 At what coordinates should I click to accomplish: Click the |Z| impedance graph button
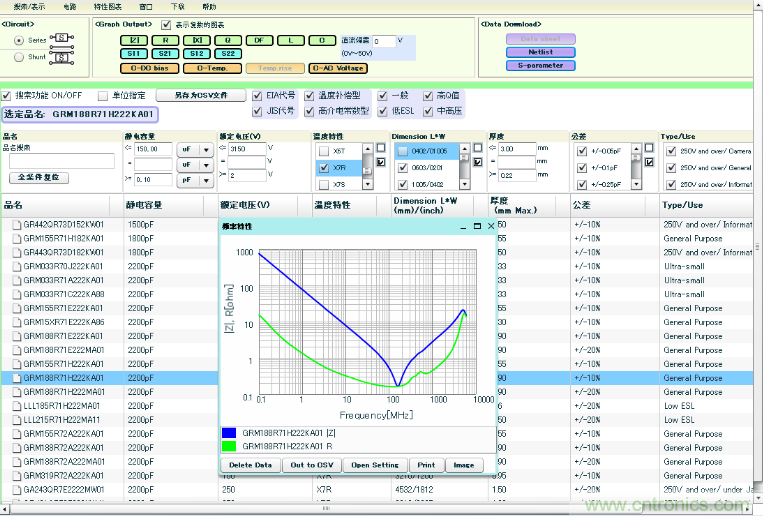point(133,40)
